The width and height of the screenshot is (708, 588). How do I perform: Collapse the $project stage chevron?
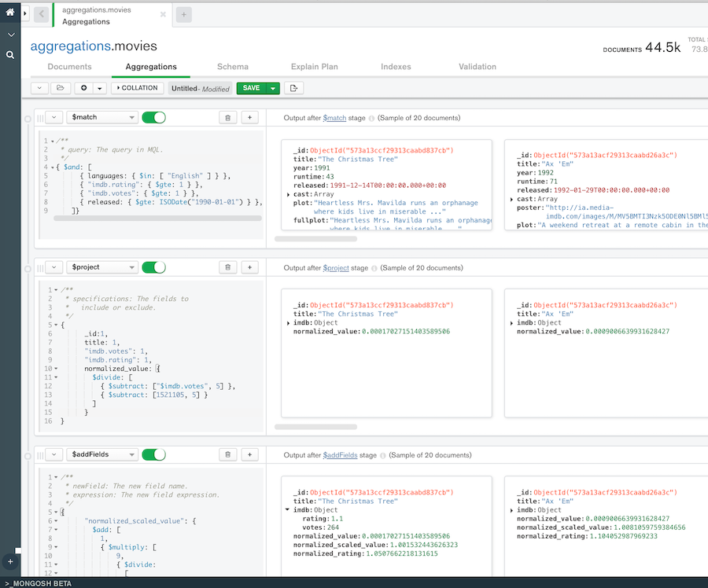53,267
